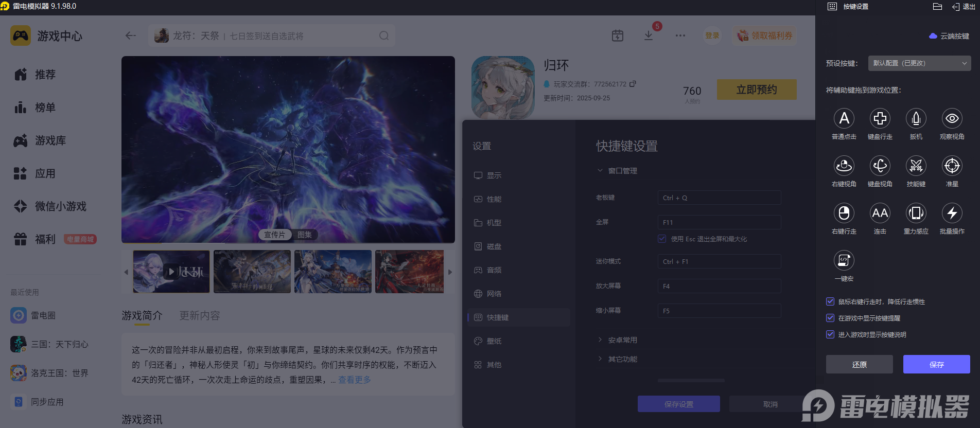Expand the 安卓常用 section

[617, 340]
